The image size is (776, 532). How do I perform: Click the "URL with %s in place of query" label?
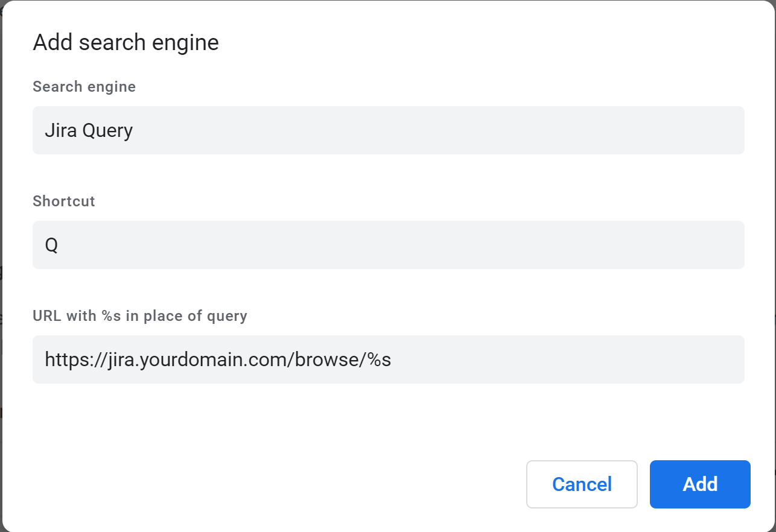click(x=140, y=315)
